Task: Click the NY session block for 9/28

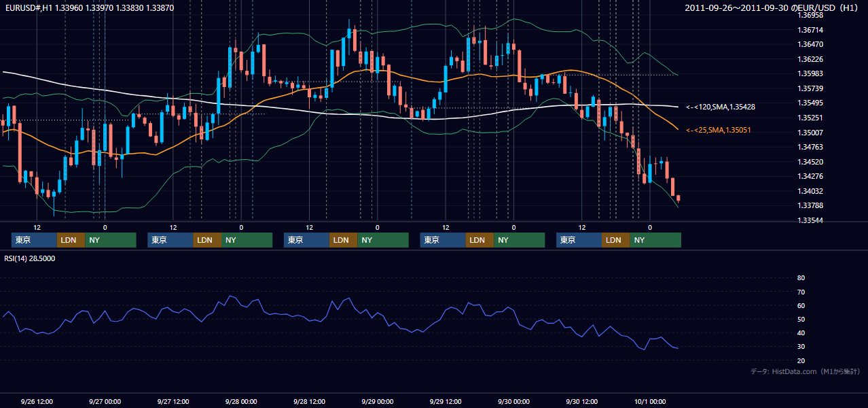Action: pos(383,240)
